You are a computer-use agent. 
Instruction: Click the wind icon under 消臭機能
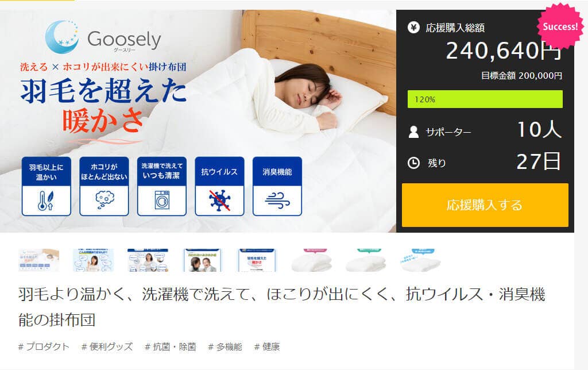pos(277,201)
